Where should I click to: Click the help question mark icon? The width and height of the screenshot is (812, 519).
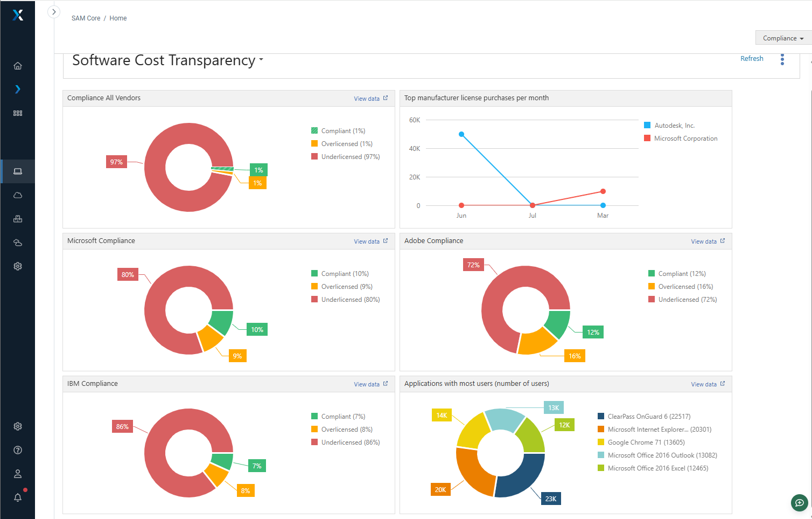[x=18, y=450]
